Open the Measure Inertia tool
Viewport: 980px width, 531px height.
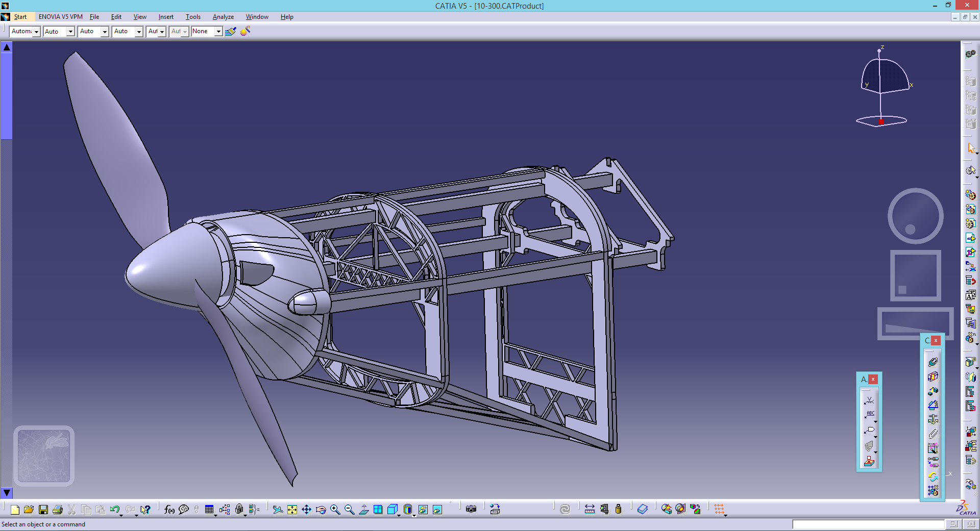pyautogui.click(x=618, y=509)
